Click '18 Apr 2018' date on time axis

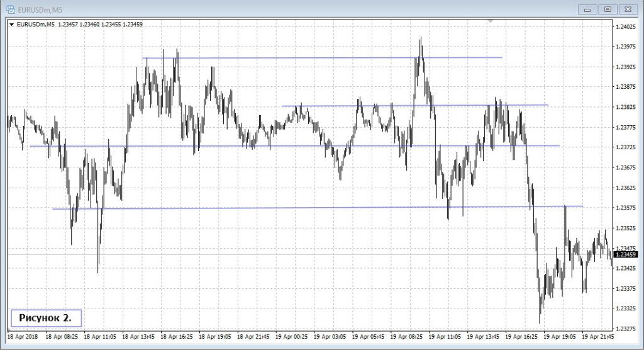point(24,337)
